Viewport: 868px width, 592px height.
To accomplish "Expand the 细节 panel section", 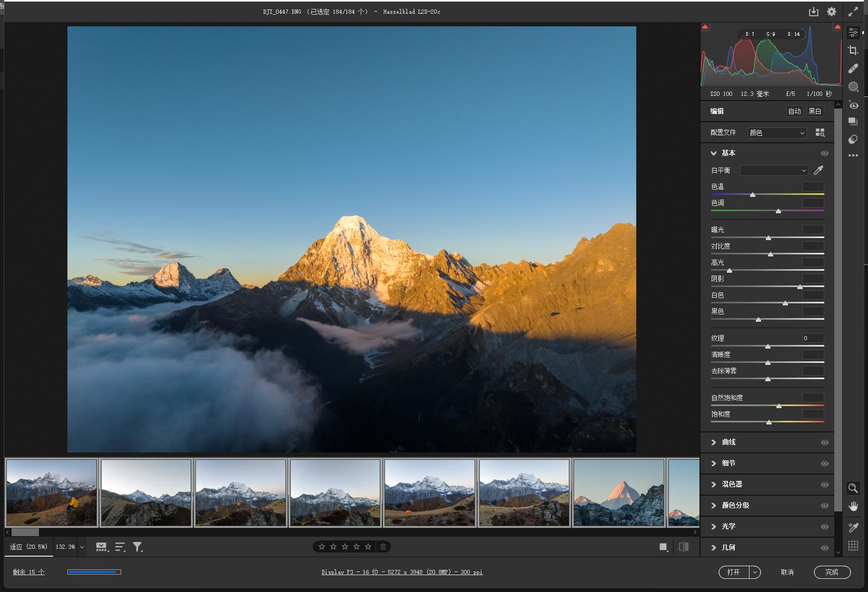I will 728,463.
